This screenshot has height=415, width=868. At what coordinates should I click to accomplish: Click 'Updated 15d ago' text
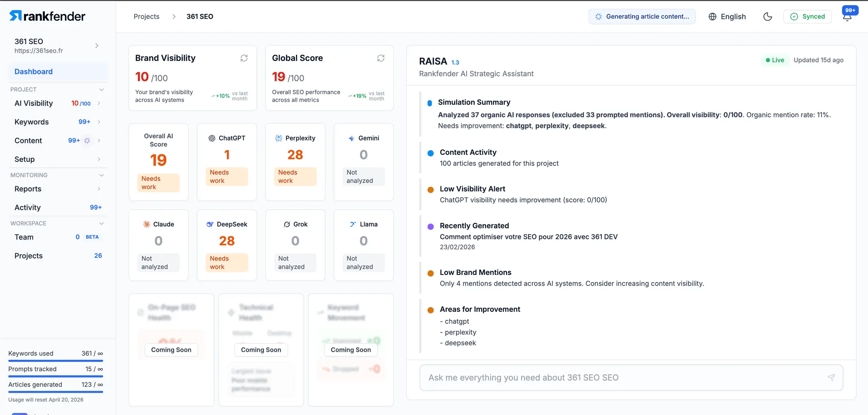(818, 60)
